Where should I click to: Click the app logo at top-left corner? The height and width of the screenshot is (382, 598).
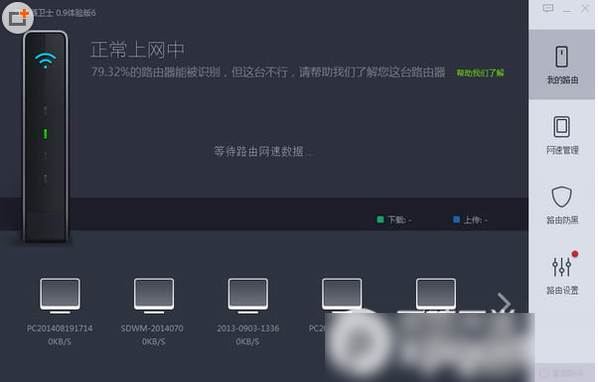pyautogui.click(x=18, y=18)
